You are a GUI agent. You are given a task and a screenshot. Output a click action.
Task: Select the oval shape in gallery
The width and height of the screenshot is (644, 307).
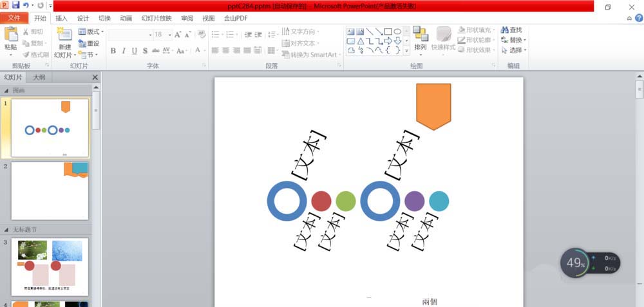[x=397, y=32]
